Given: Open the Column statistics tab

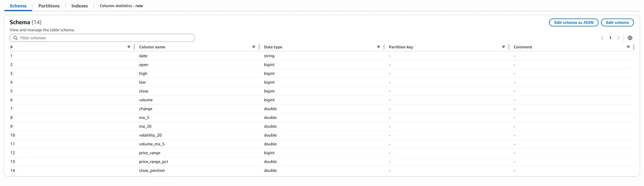Looking at the screenshot, I should [122, 6].
